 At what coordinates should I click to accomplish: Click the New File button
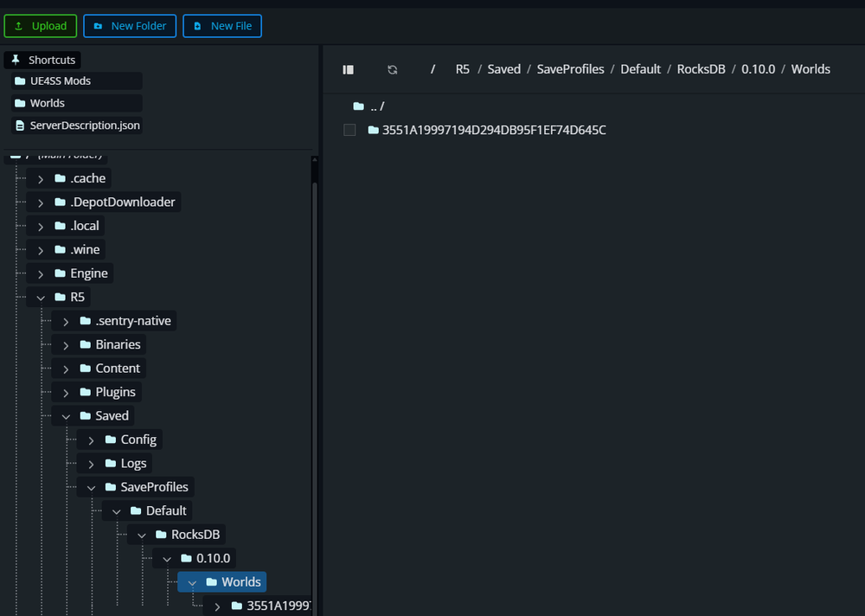222,25
